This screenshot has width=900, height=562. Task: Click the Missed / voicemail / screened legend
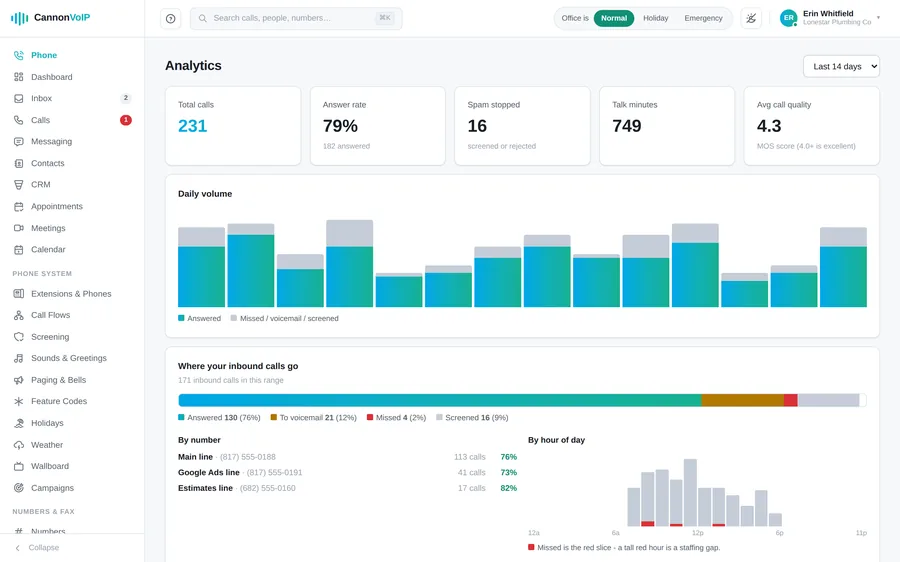click(x=285, y=318)
